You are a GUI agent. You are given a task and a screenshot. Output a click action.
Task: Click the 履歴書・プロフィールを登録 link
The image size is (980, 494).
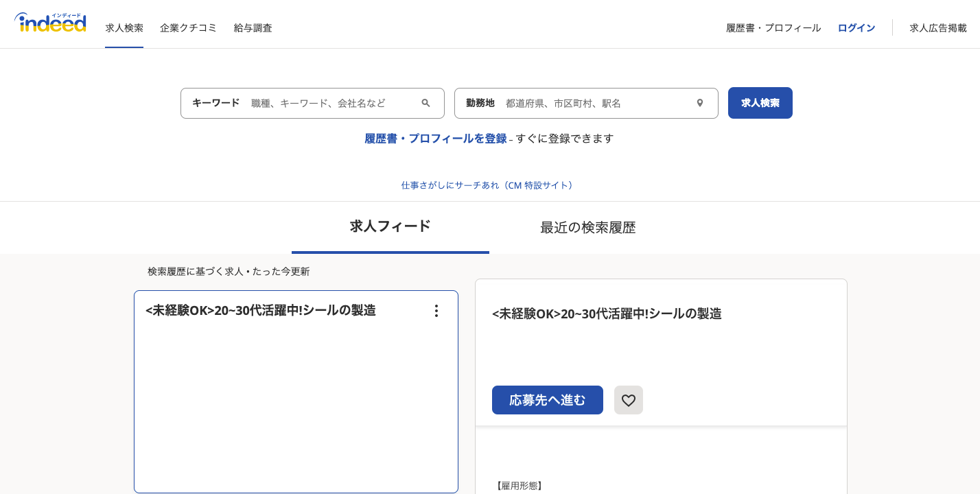435,139
